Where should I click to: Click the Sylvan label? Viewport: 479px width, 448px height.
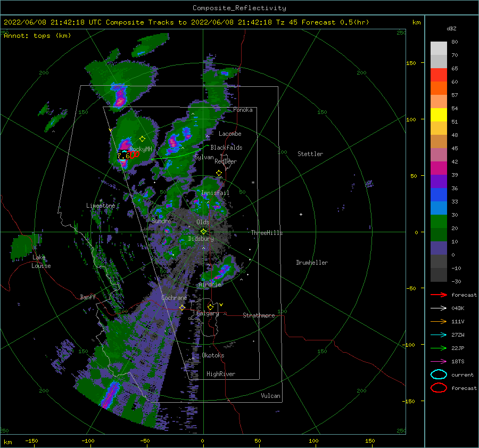204,157
